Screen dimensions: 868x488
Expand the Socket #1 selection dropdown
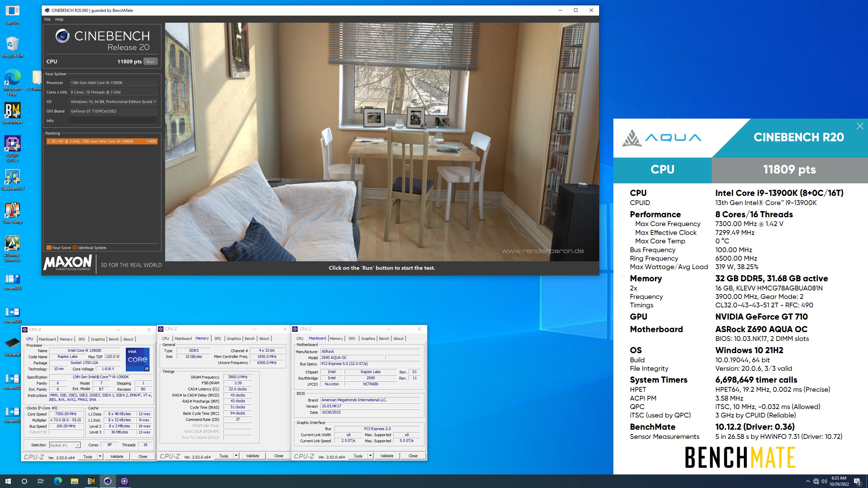78,445
